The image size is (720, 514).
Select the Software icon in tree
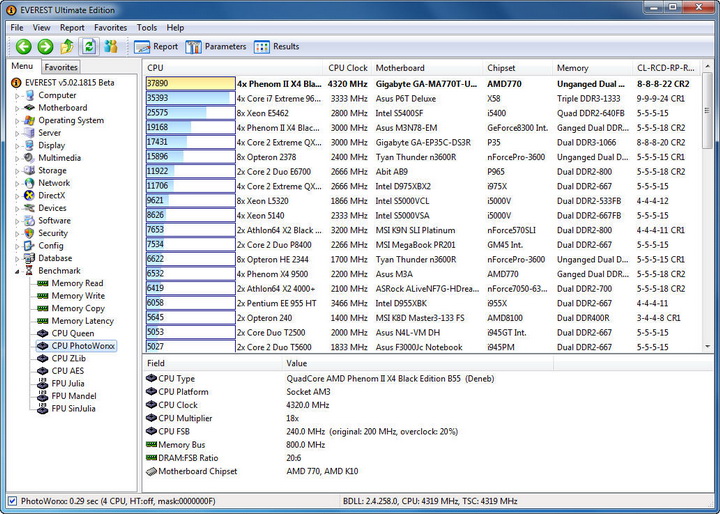pyautogui.click(x=29, y=220)
